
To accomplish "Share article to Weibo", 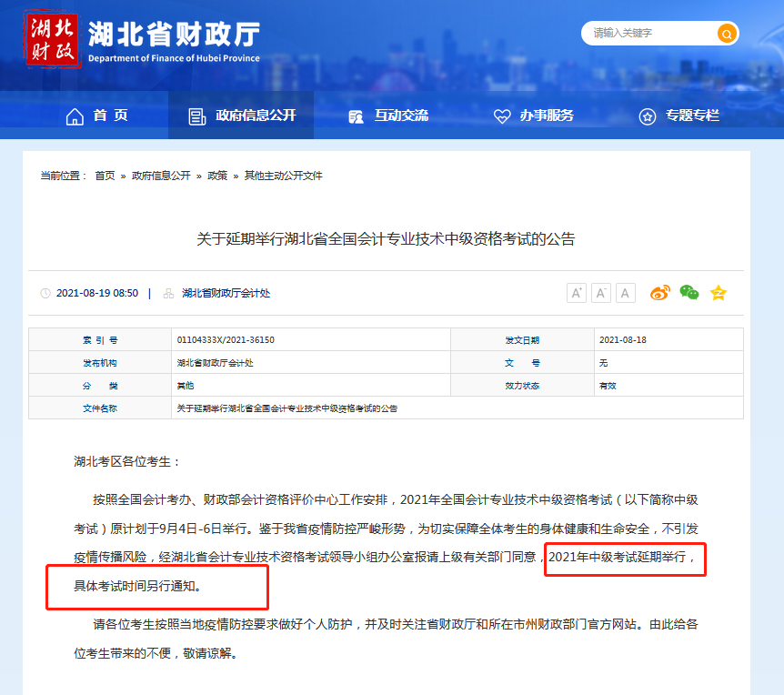I will [x=659, y=293].
